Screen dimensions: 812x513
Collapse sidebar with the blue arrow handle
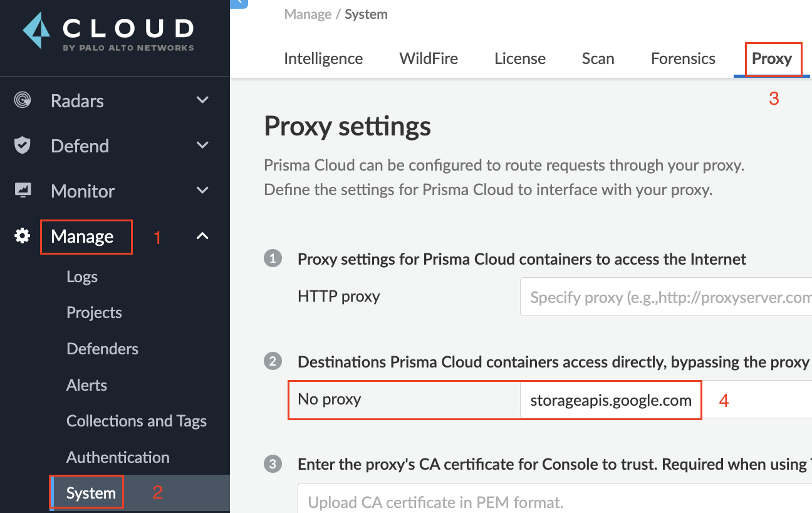pos(239,3)
